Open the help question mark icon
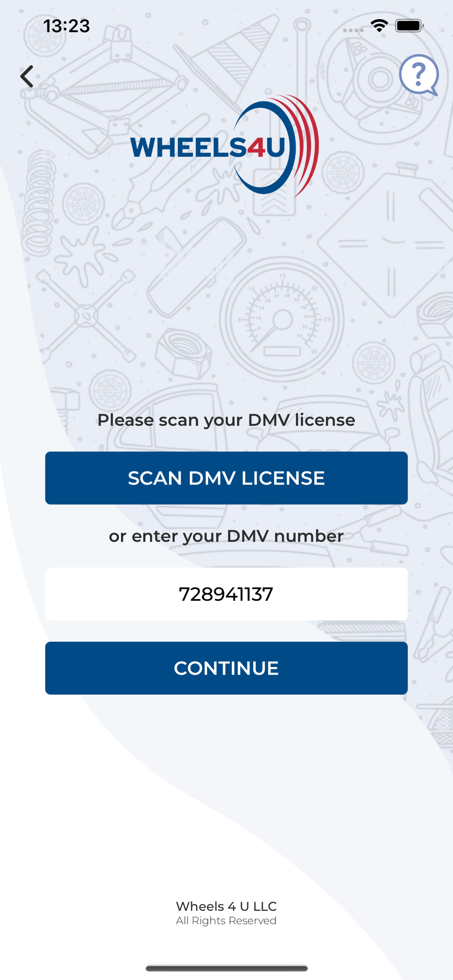 point(419,75)
